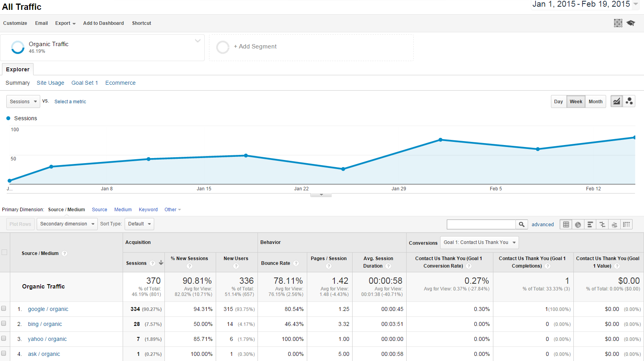Select the Performance bar view icon
644x361 pixels.
pos(590,224)
